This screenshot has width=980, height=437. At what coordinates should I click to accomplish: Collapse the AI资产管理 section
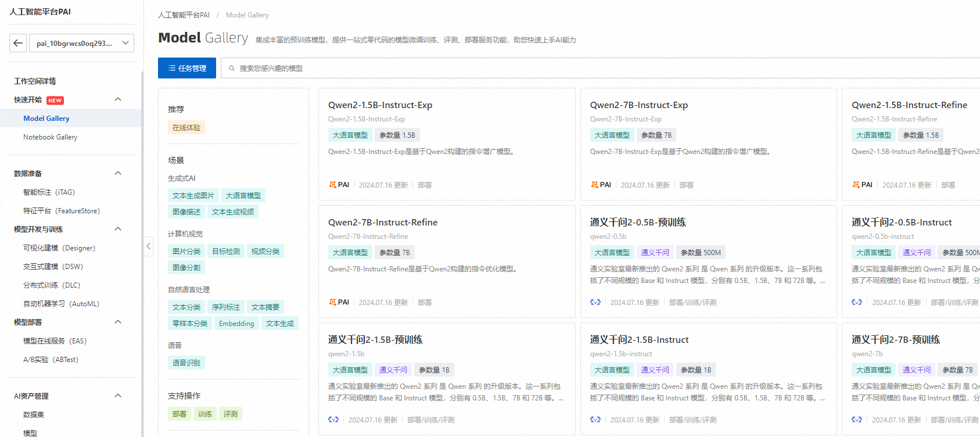click(x=118, y=396)
